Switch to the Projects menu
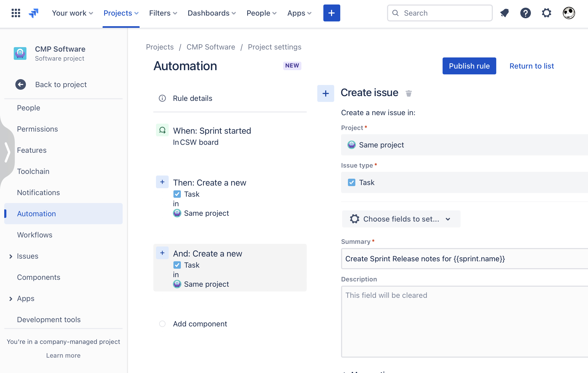Image resolution: width=588 pixels, height=373 pixels. [121, 13]
